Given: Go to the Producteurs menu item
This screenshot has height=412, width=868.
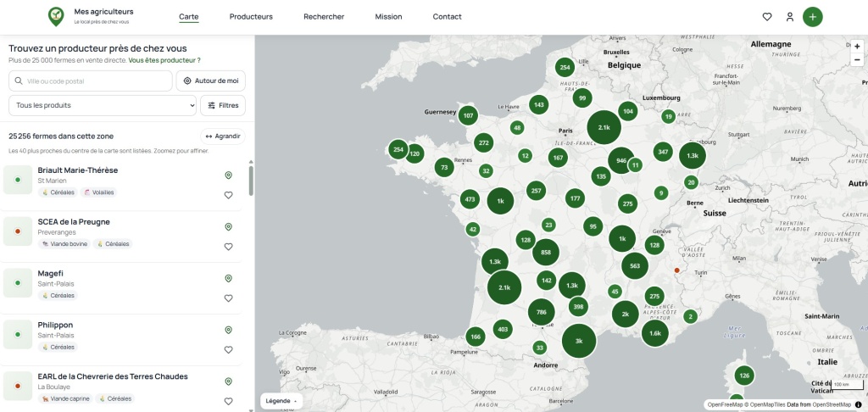Looking at the screenshot, I should tap(251, 17).
